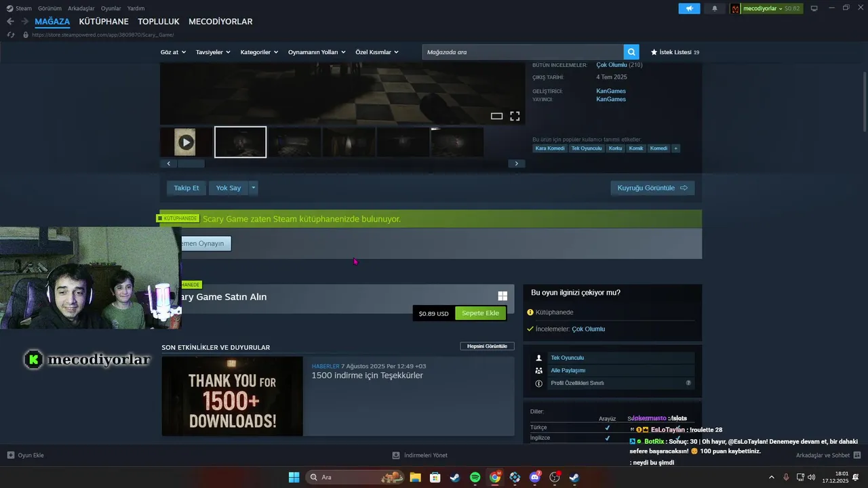Screen dimensions: 868x488
Task: Click the Steam announcements megaphone icon
Action: click(x=689, y=8)
